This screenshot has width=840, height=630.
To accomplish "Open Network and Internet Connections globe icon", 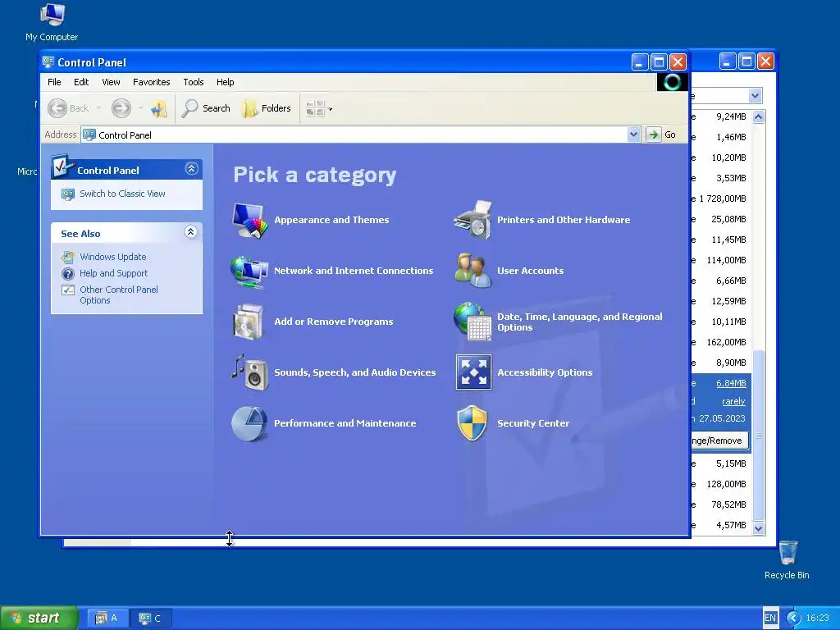I will click(249, 271).
